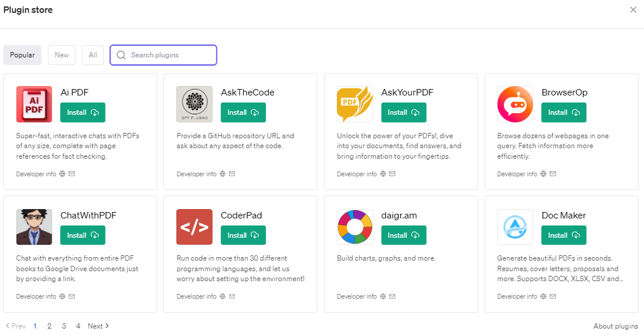Screen dimensions: 644x335
Task: Install the AskYourPDF plugin
Action: click(x=404, y=112)
